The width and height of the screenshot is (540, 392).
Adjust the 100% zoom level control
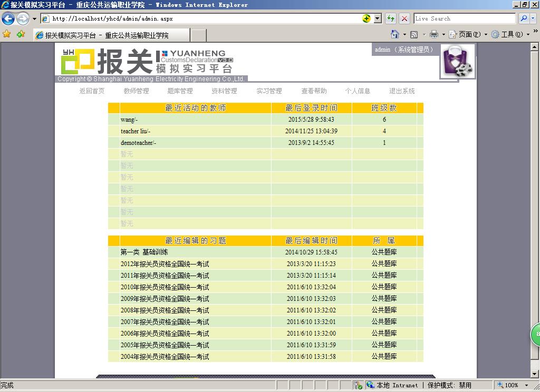tap(512, 385)
